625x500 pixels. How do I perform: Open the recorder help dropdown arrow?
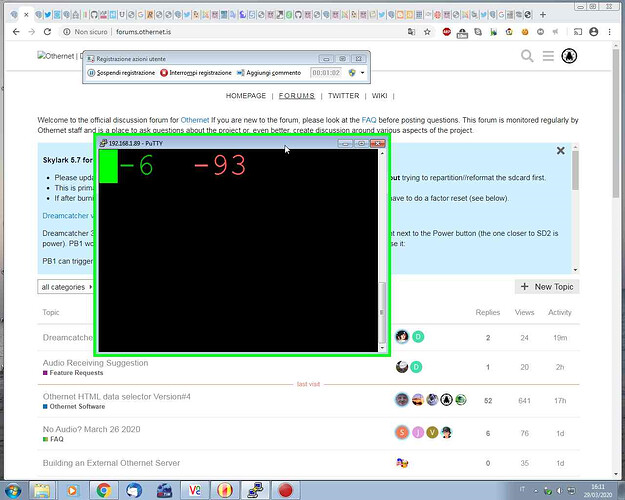[x=362, y=73]
